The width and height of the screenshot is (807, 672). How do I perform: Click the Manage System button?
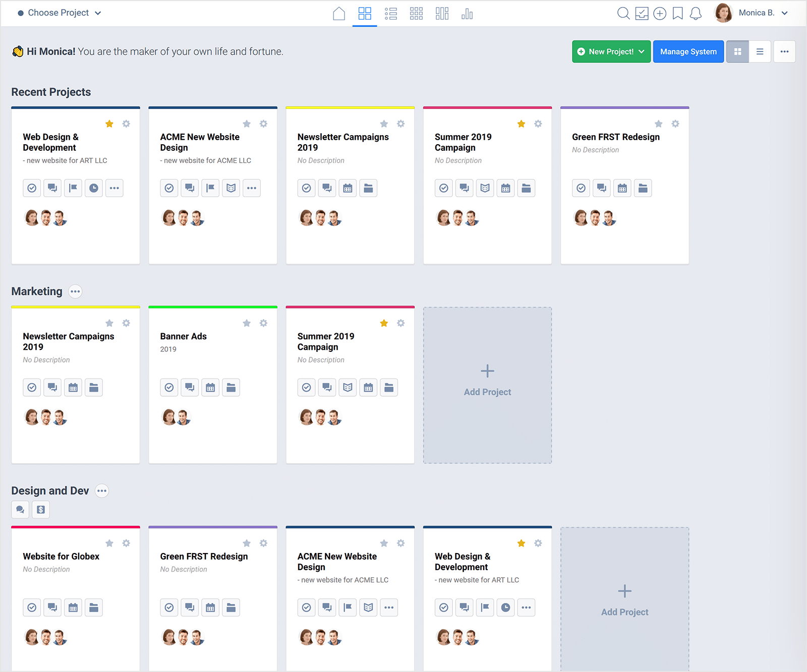(688, 51)
